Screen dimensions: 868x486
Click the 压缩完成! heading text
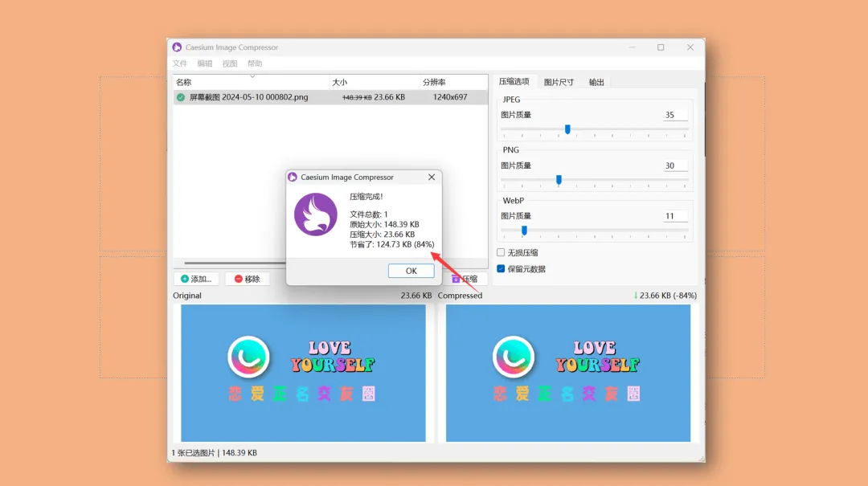click(366, 197)
